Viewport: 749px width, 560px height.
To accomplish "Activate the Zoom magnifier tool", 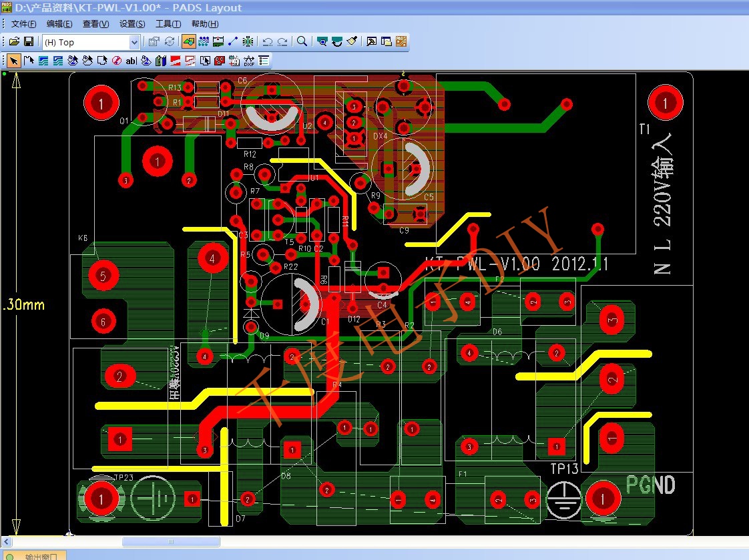I will (x=302, y=41).
